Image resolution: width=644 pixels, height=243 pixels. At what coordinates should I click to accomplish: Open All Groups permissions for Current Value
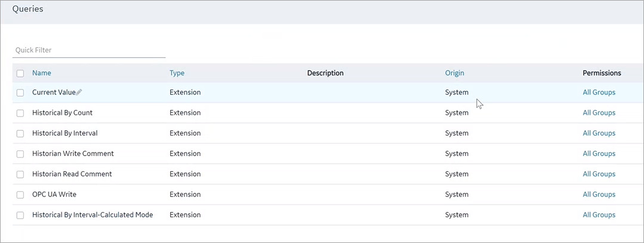click(599, 93)
